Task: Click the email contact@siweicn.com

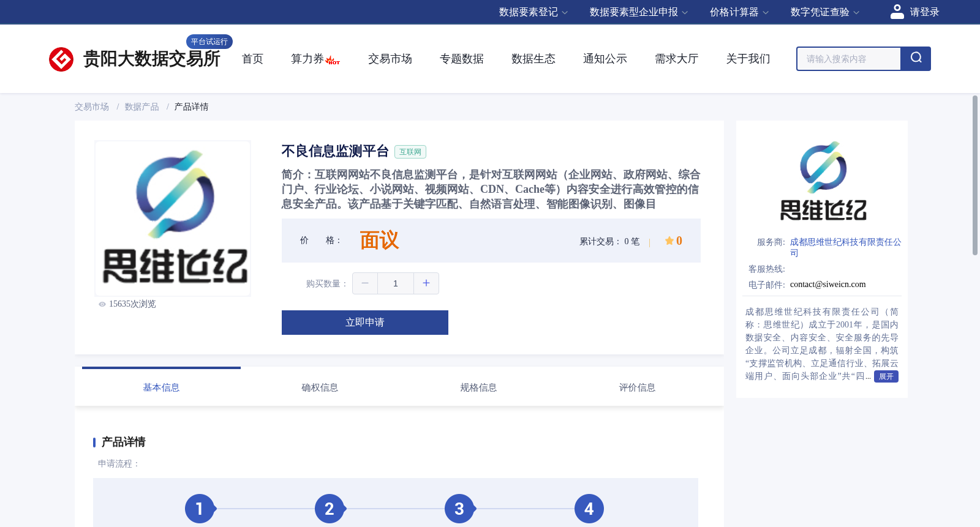Action: [827, 285]
